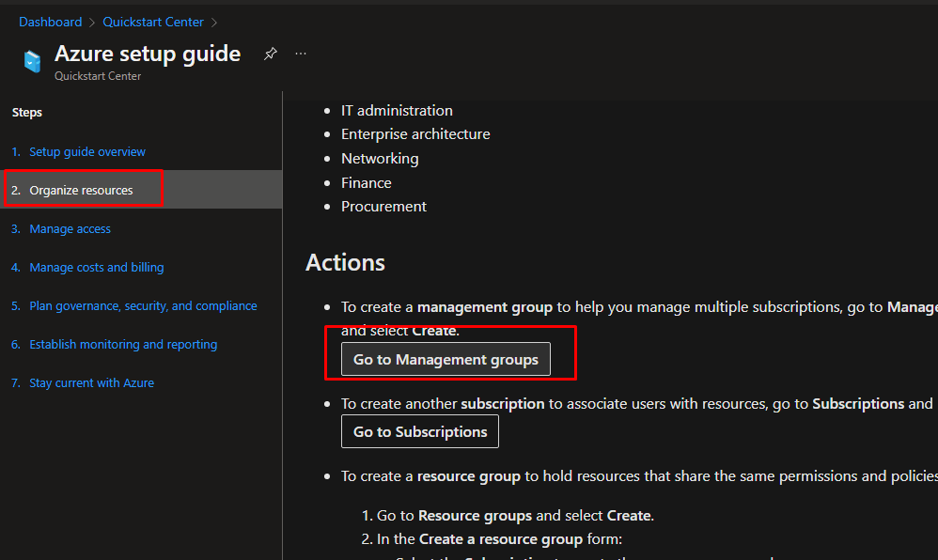Navigate to Dashboard in the breadcrumb

point(50,22)
